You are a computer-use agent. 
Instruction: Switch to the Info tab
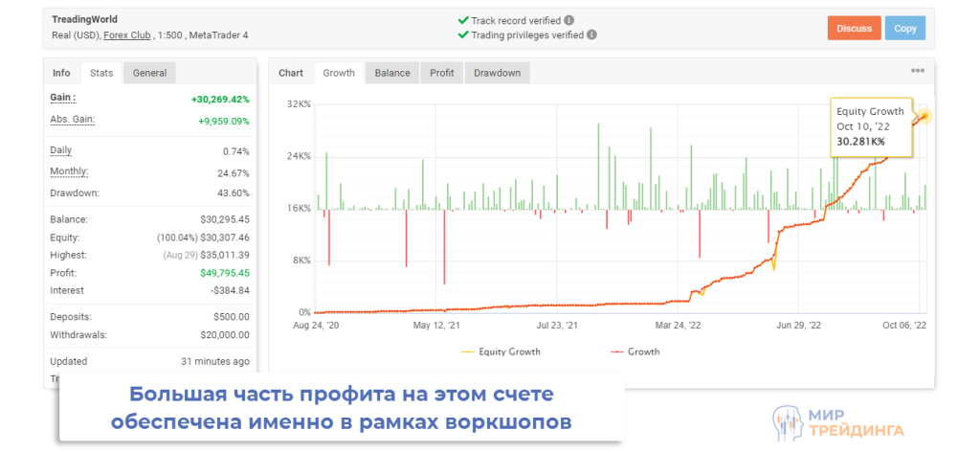click(61, 73)
